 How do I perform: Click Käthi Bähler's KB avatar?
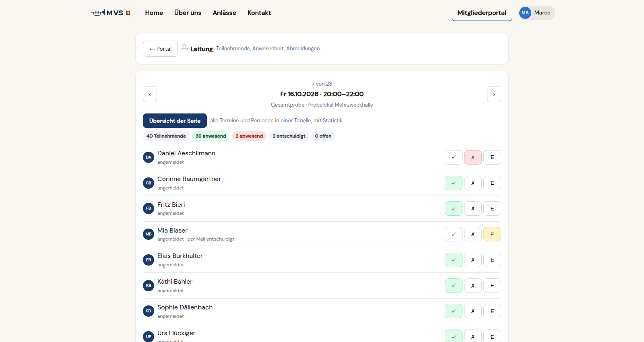coord(149,286)
